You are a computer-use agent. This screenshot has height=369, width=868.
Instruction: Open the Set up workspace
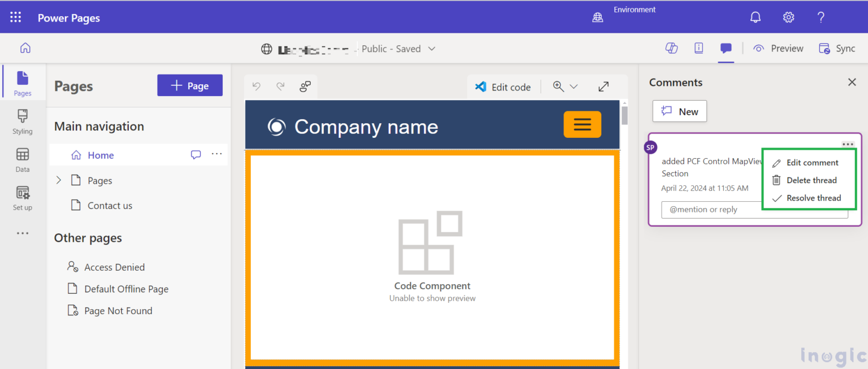(x=22, y=197)
